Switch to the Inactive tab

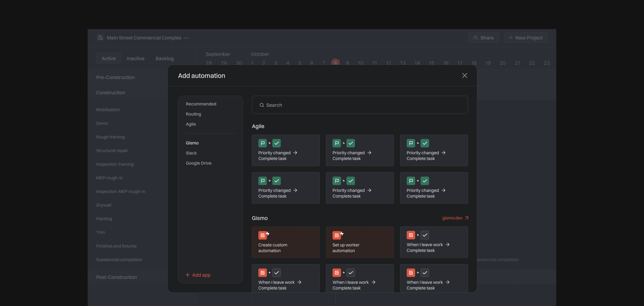pos(135,59)
